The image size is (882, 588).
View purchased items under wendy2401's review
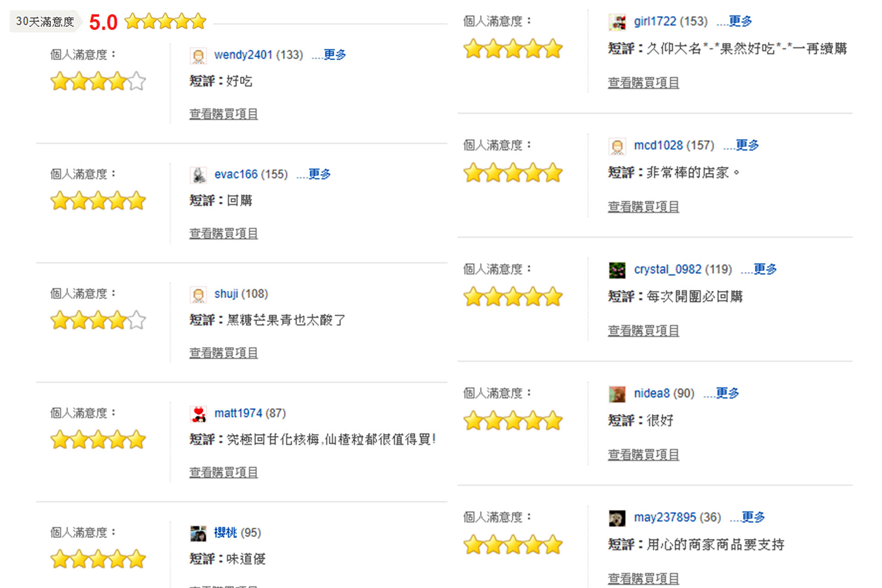pyautogui.click(x=224, y=114)
